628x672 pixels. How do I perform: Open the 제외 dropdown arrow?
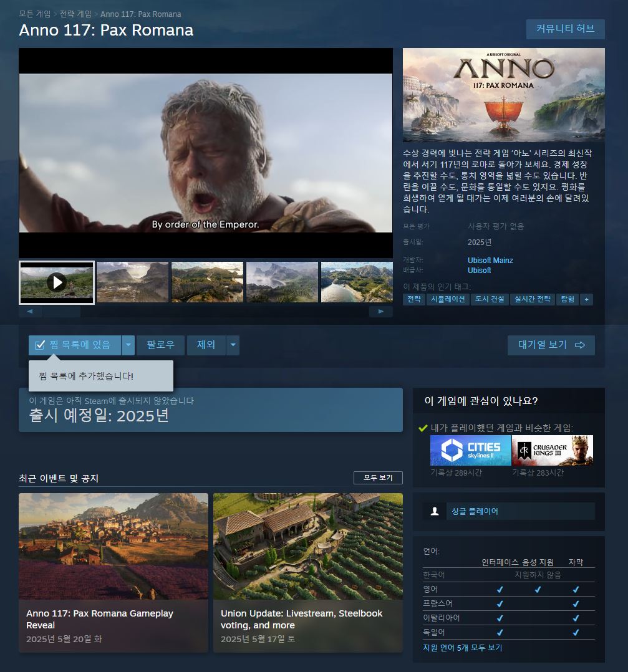click(233, 345)
